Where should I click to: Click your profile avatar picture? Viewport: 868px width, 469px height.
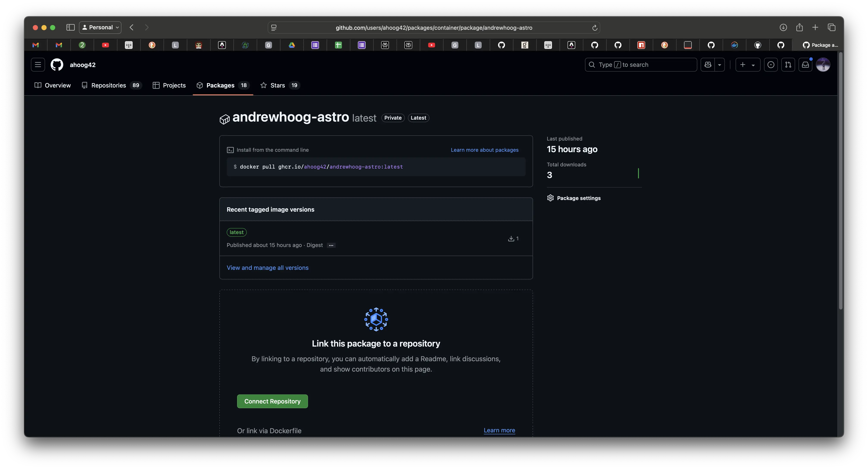tap(823, 64)
